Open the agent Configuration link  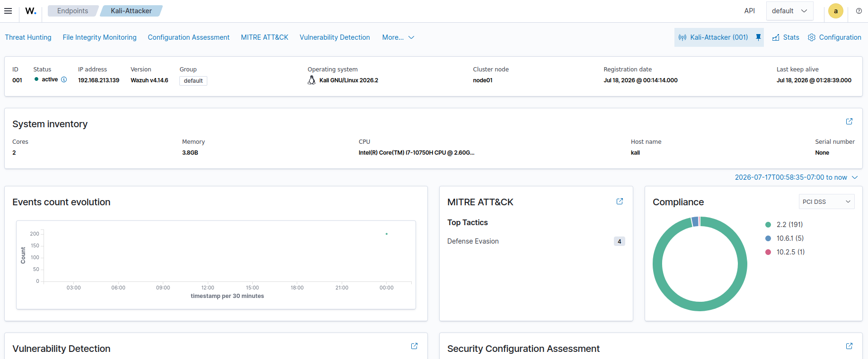tap(834, 37)
